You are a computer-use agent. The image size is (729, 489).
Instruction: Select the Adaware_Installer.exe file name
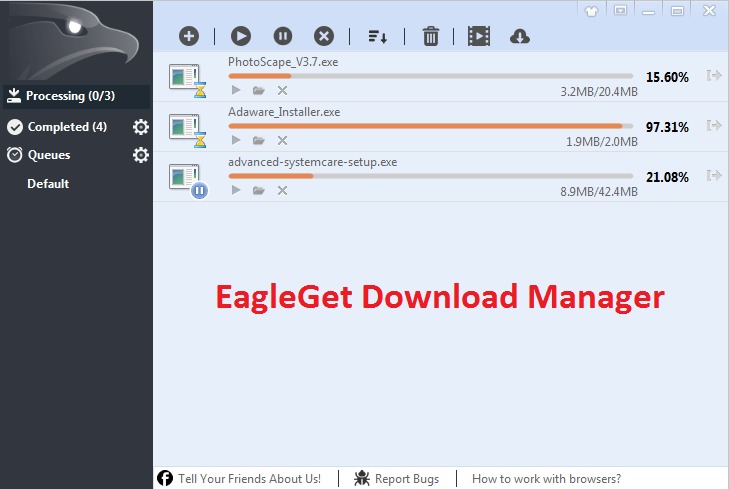tap(284, 112)
